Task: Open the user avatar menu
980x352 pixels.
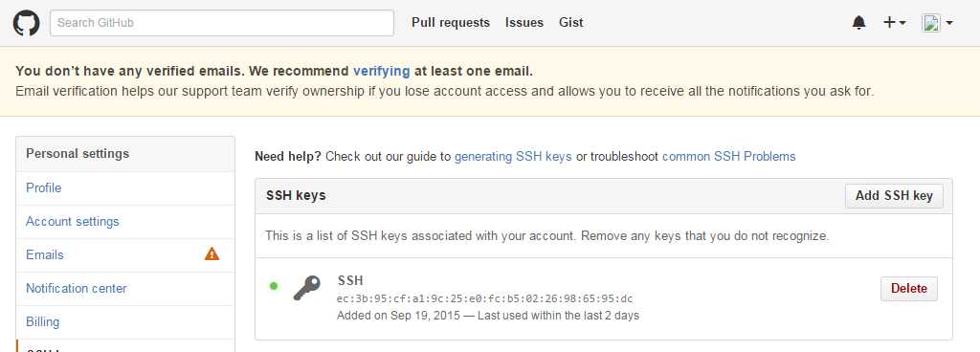Action: tap(938, 23)
